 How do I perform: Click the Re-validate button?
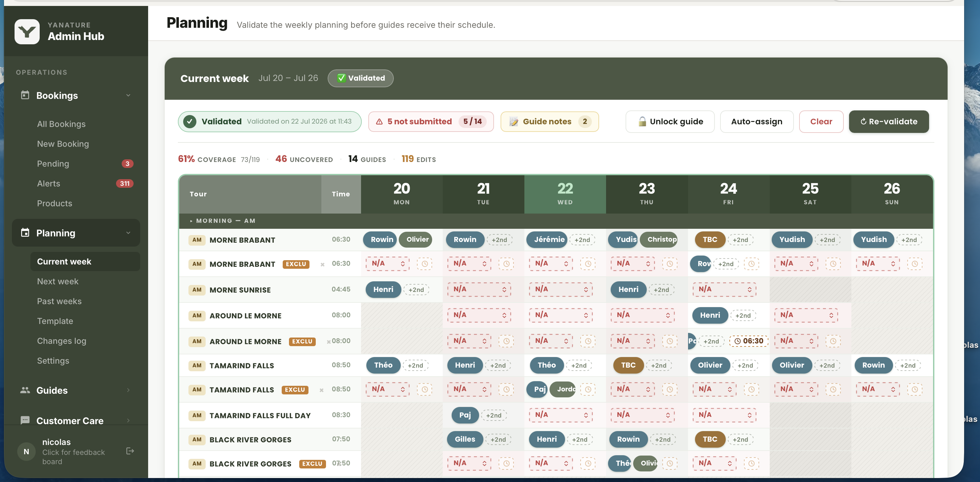(x=888, y=122)
